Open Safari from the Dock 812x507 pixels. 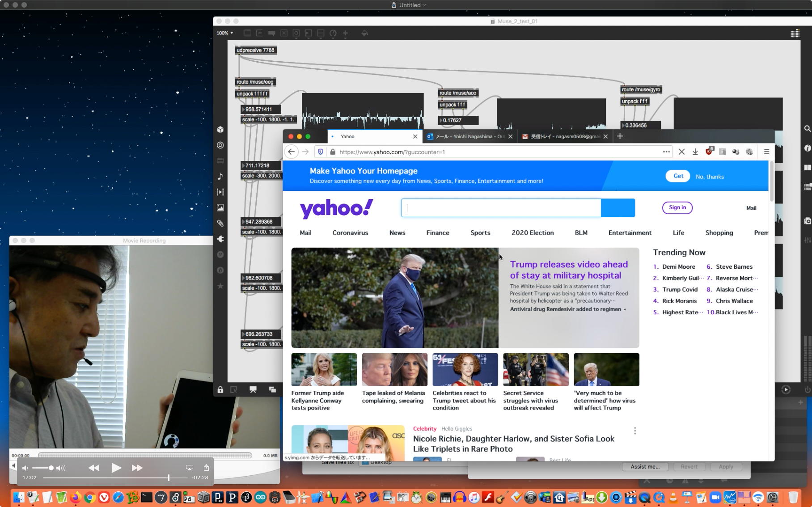(x=118, y=497)
